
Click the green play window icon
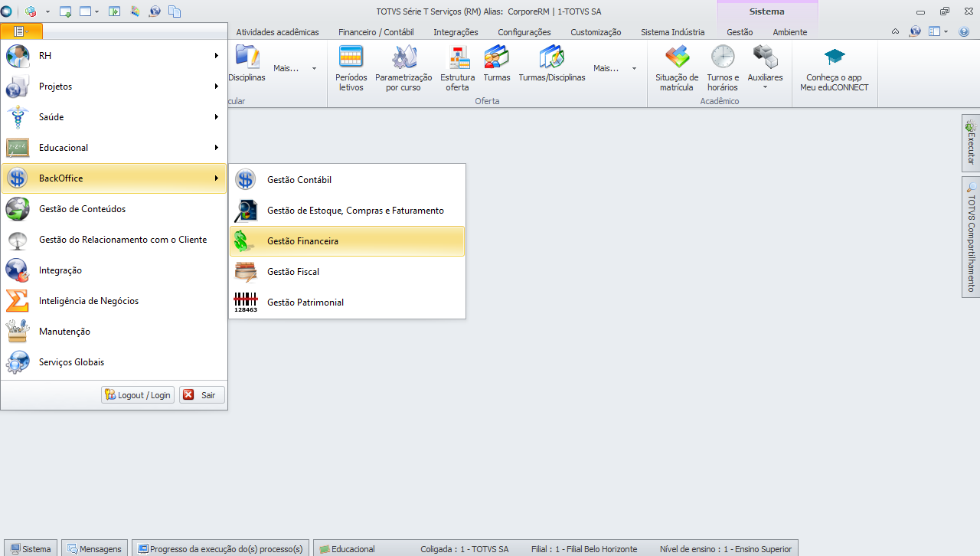click(115, 11)
